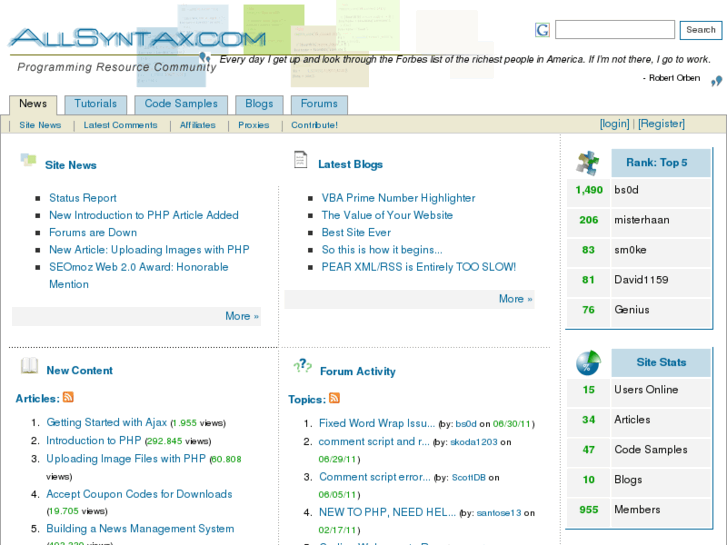Image resolution: width=727 pixels, height=545 pixels.
Task: Open Best Site Ever blog post
Action: (356, 232)
